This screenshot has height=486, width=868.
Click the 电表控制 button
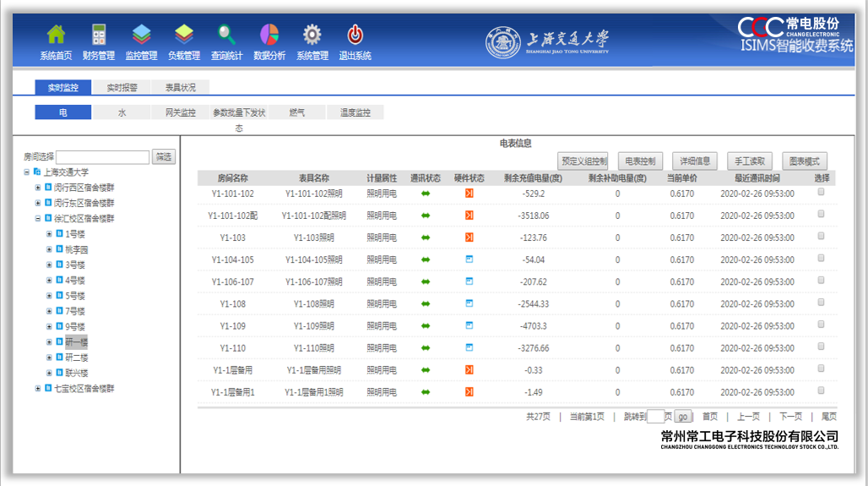[x=641, y=161]
